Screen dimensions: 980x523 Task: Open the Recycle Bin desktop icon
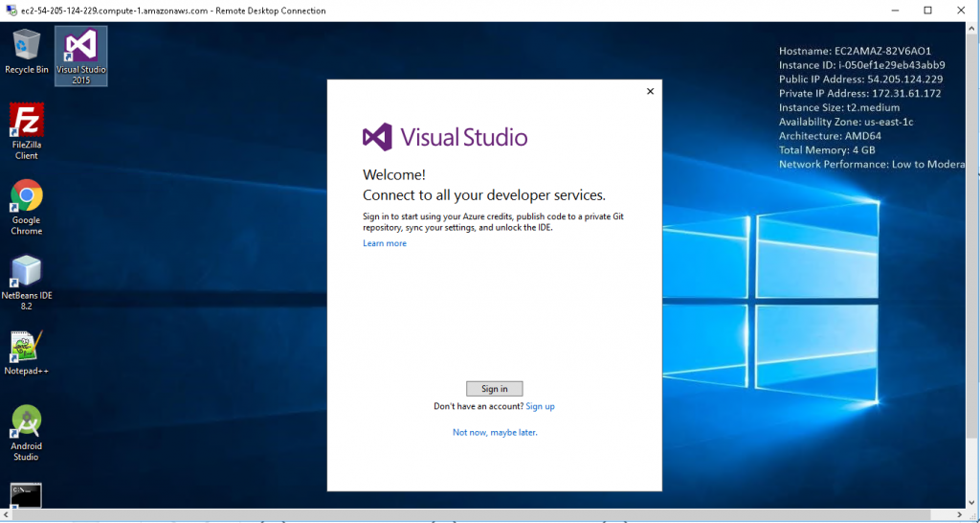point(27,46)
